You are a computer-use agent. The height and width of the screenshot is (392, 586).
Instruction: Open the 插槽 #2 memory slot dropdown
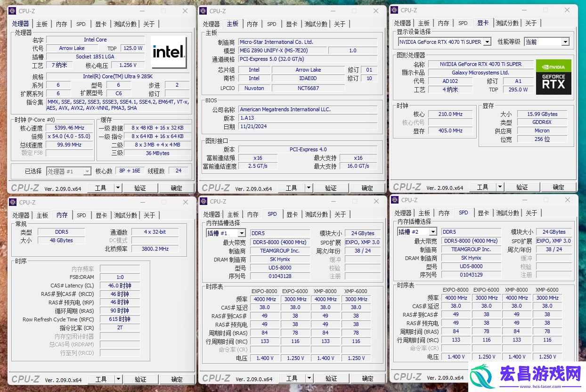point(417,231)
